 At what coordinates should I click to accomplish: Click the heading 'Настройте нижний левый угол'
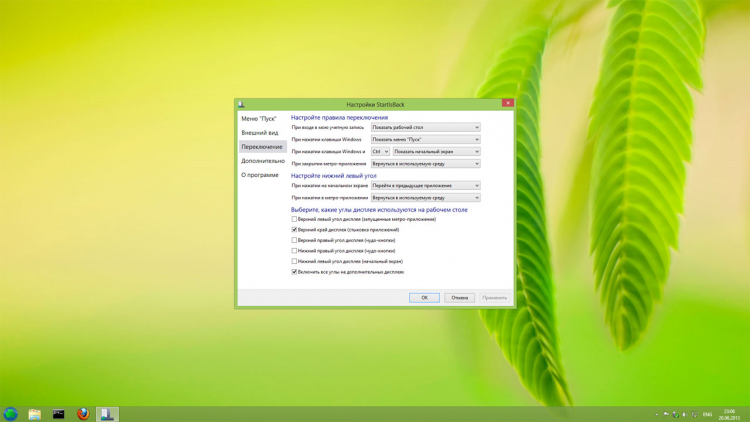pyautogui.click(x=333, y=176)
